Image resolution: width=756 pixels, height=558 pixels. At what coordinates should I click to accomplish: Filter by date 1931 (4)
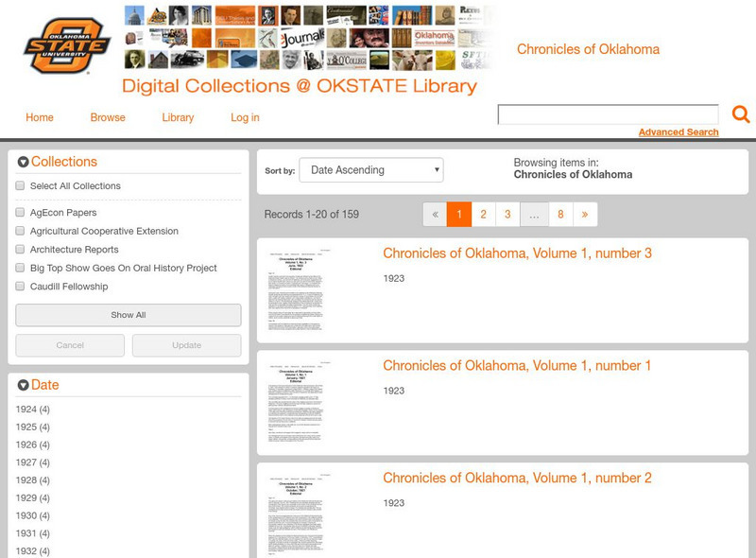point(33,533)
